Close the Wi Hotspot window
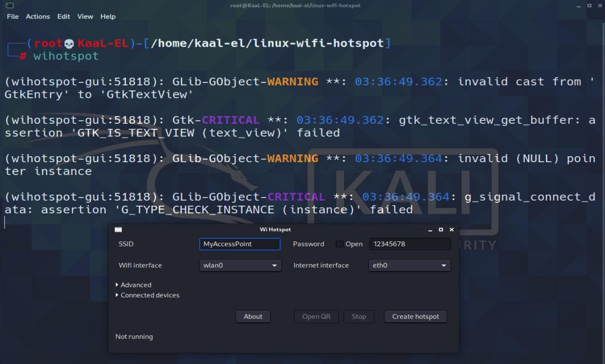The image size is (605, 364). pos(451,229)
